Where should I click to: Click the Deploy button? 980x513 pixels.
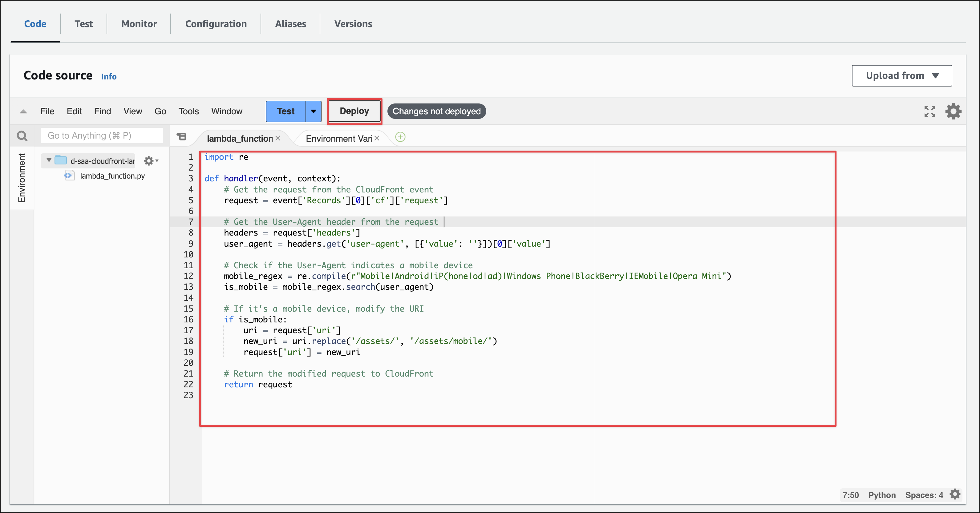[354, 111]
